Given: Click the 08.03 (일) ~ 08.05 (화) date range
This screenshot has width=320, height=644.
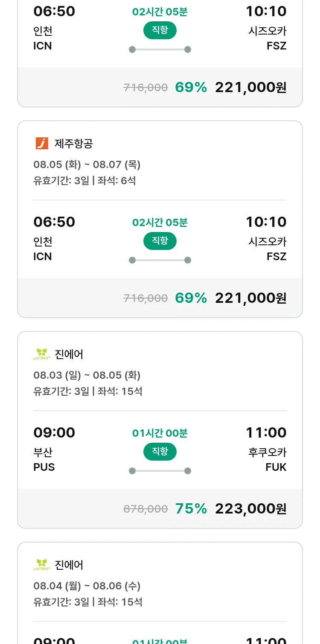Looking at the screenshot, I should [87, 375].
